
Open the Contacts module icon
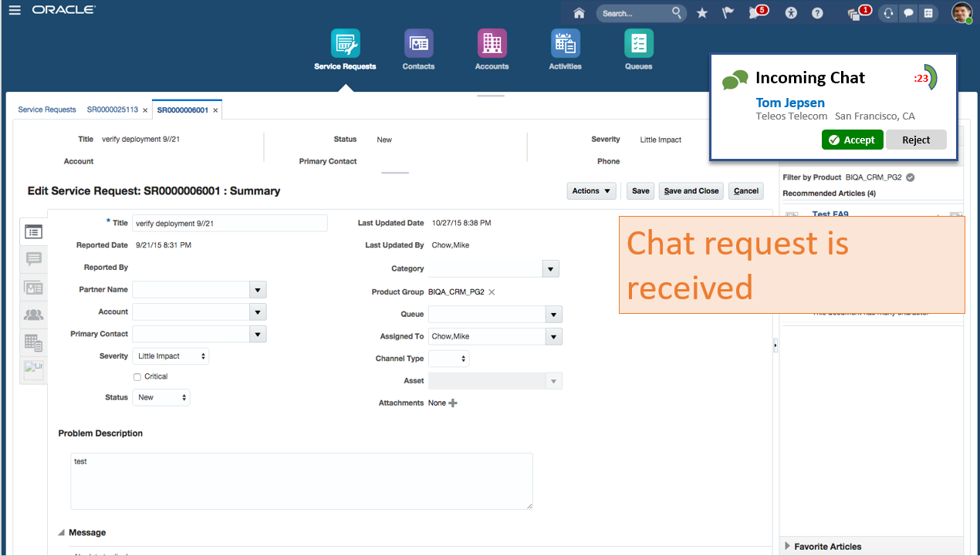pyautogui.click(x=418, y=44)
